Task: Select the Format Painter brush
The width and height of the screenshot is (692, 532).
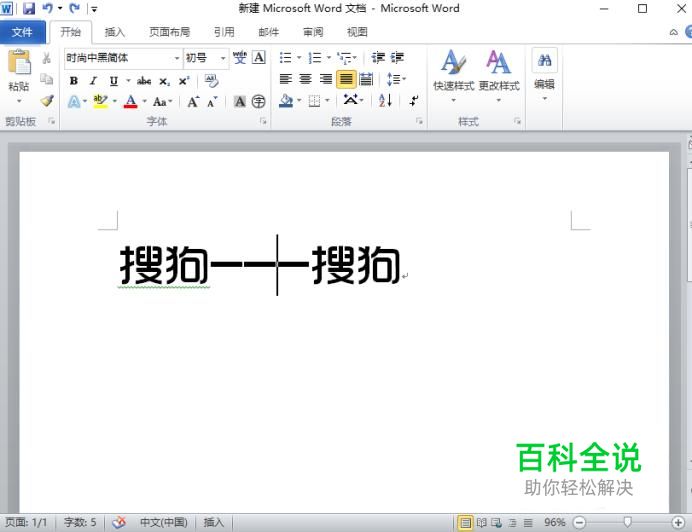Action: tap(47, 101)
